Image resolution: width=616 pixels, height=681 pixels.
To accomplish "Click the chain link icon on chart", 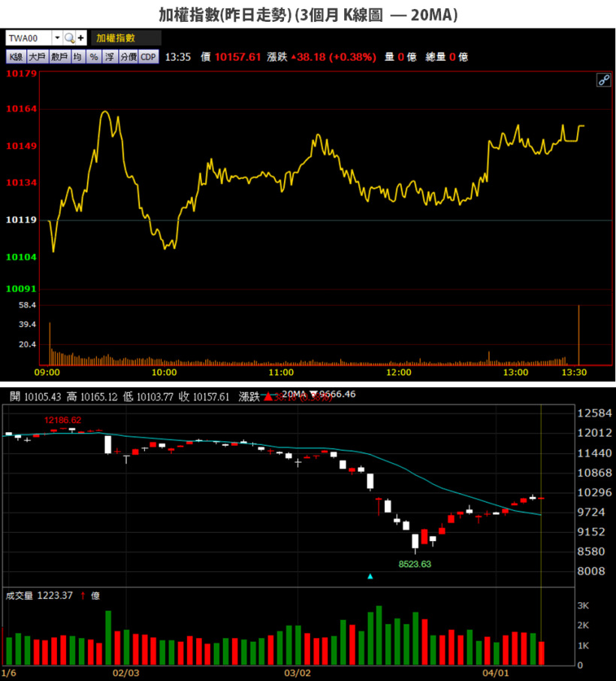I will pyautogui.click(x=604, y=80).
